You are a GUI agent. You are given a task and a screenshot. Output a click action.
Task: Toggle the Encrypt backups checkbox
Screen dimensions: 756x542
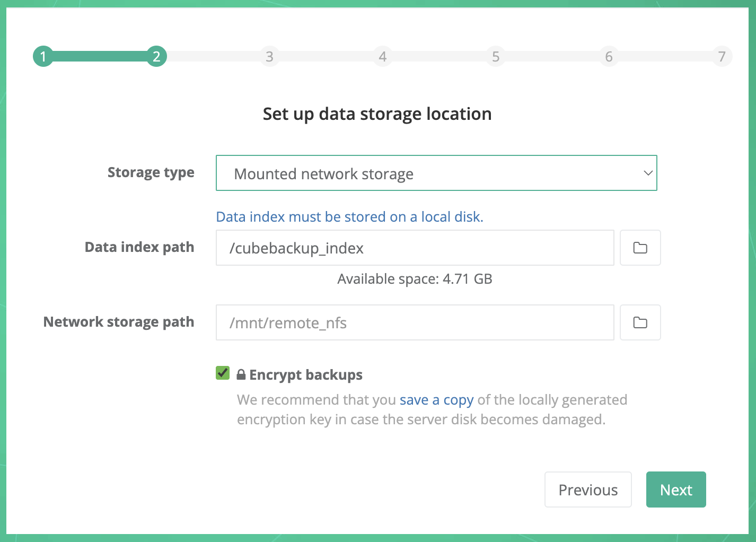[223, 373]
